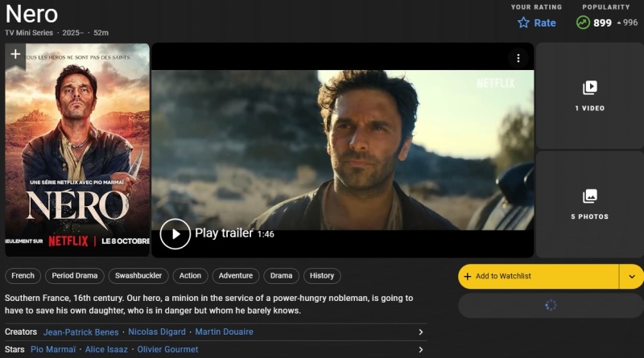Image resolution: width=644 pixels, height=358 pixels.
Task: Add to watchlist via poster plus ribbon
Action: (x=15, y=55)
